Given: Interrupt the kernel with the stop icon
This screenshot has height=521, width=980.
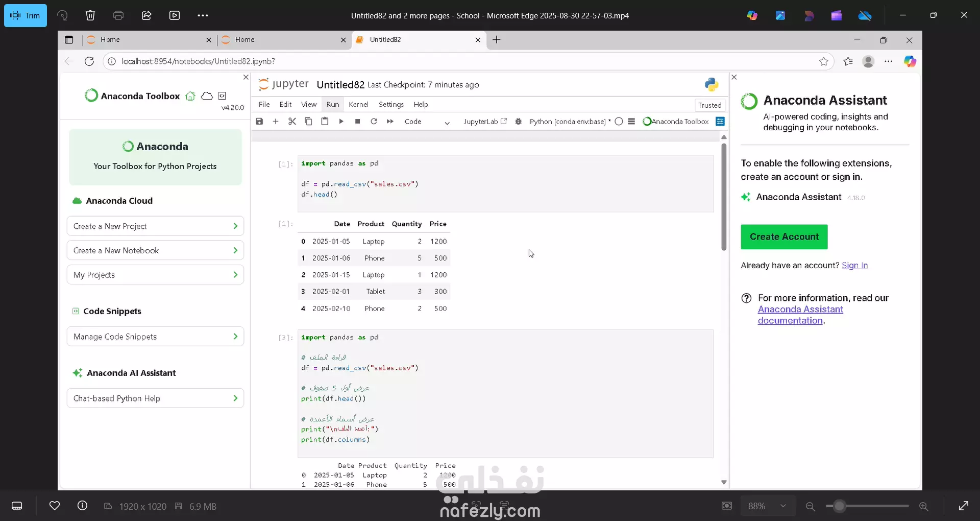Looking at the screenshot, I should tap(357, 121).
